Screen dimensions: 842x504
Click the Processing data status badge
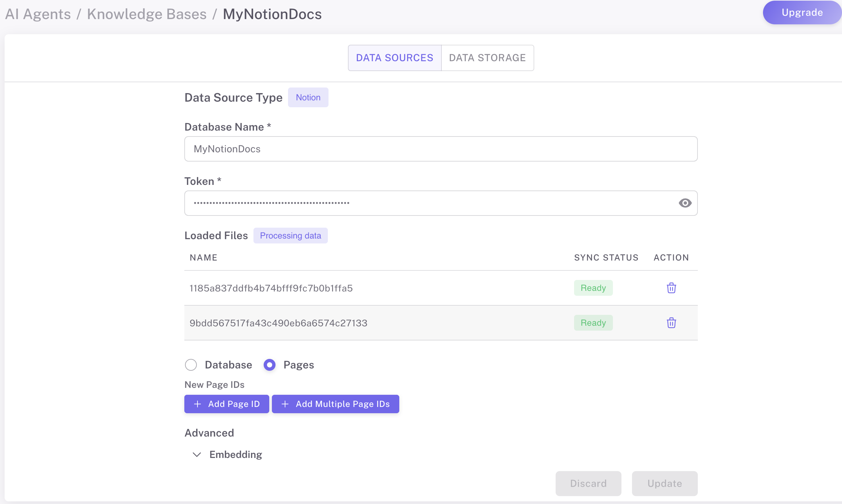tap(290, 236)
